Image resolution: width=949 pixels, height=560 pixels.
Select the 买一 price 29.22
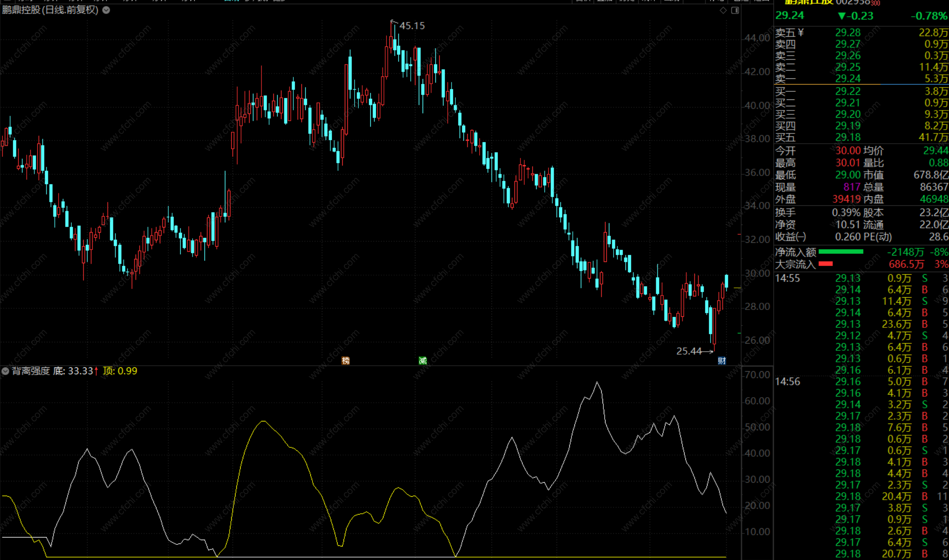847,91
